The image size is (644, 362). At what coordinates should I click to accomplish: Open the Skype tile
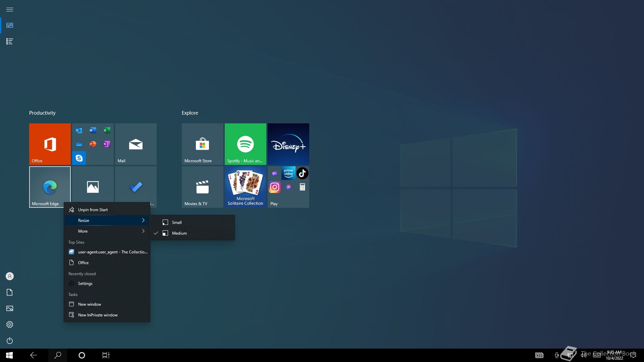(x=79, y=158)
